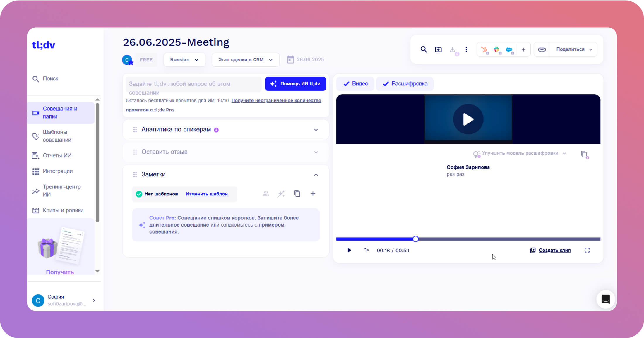Open the three-dot more options menu
The height and width of the screenshot is (338, 644).
click(466, 49)
